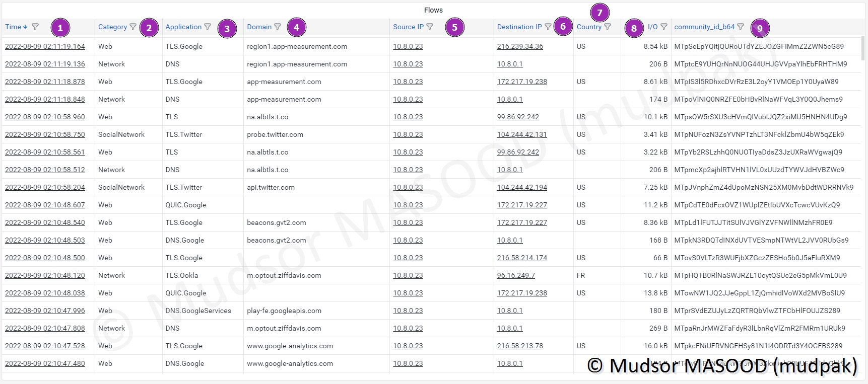This screenshot has height=384, width=868.
Task: Open the Domain column filter icon
Action: (278, 27)
